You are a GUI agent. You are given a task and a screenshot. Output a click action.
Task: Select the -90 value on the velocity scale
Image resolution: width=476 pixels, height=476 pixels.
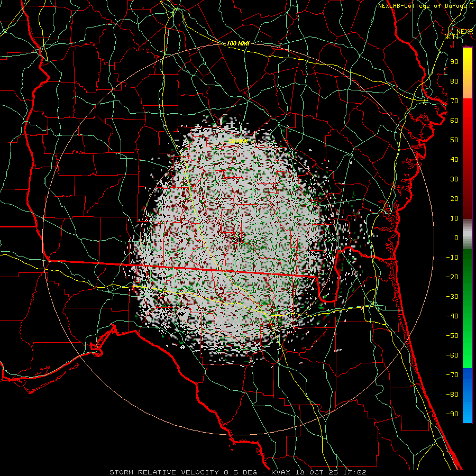tap(452, 414)
